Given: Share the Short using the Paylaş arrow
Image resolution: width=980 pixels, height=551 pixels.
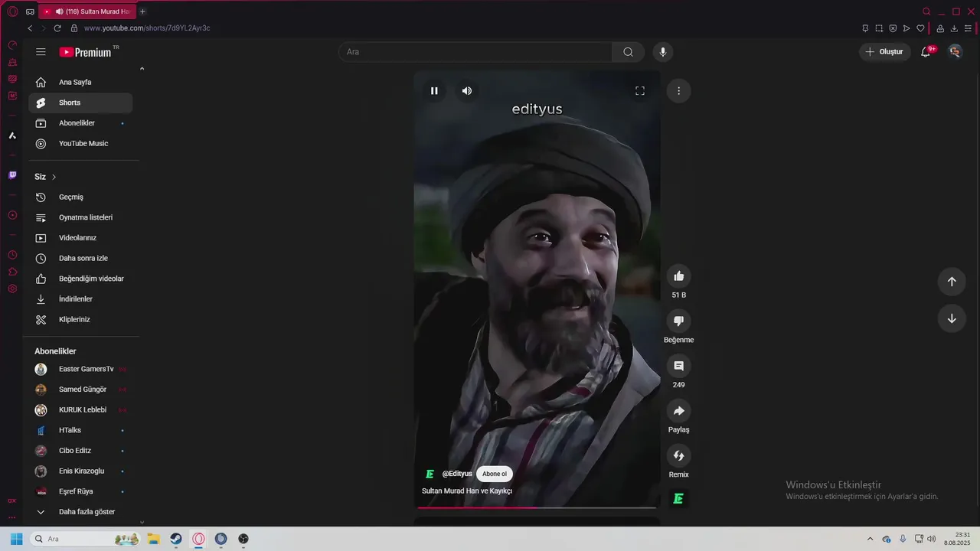Looking at the screenshot, I should [x=678, y=411].
